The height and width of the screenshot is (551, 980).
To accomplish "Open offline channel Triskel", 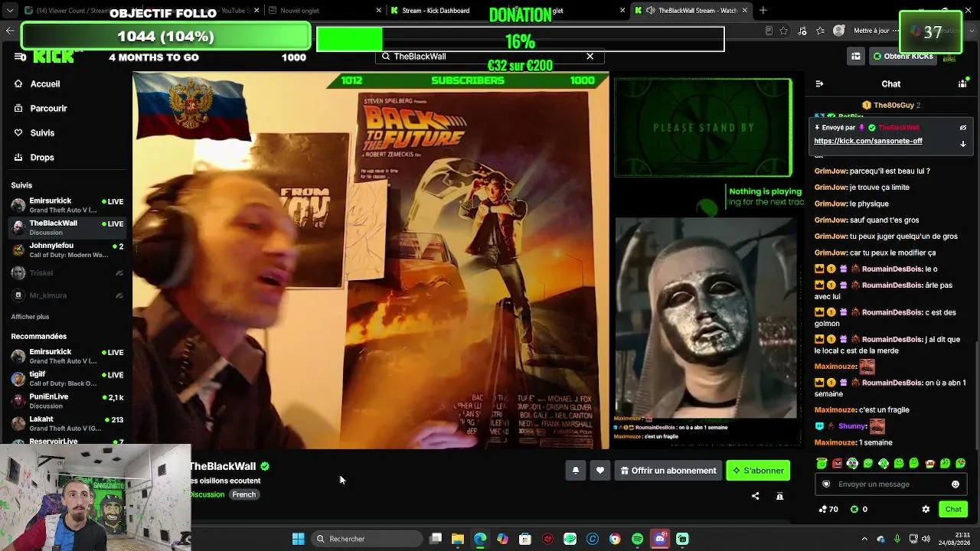I will coord(67,273).
